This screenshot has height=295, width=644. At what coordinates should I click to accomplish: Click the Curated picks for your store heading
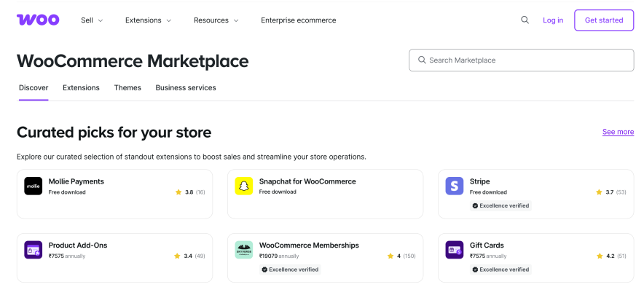(114, 133)
